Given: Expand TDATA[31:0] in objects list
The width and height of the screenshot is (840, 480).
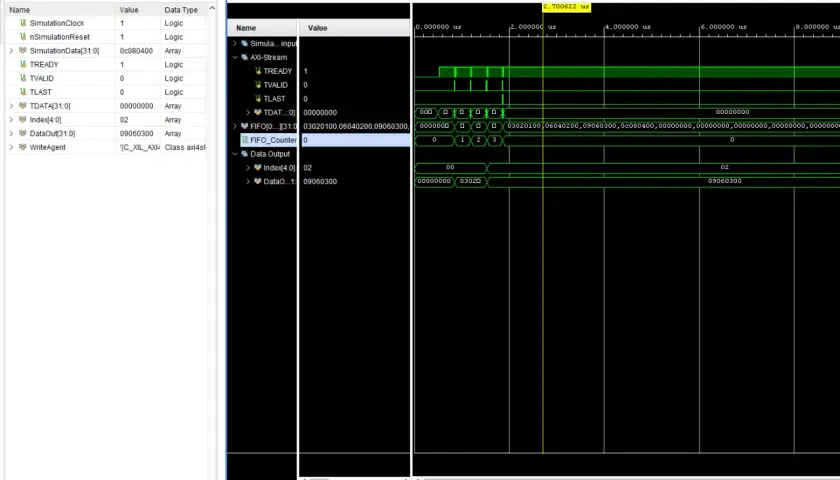Looking at the screenshot, I should click(11, 106).
